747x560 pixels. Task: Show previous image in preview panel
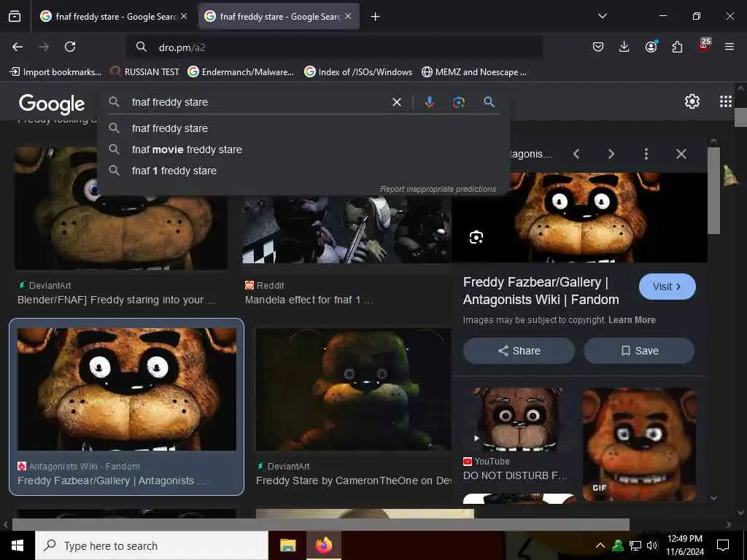(x=576, y=154)
